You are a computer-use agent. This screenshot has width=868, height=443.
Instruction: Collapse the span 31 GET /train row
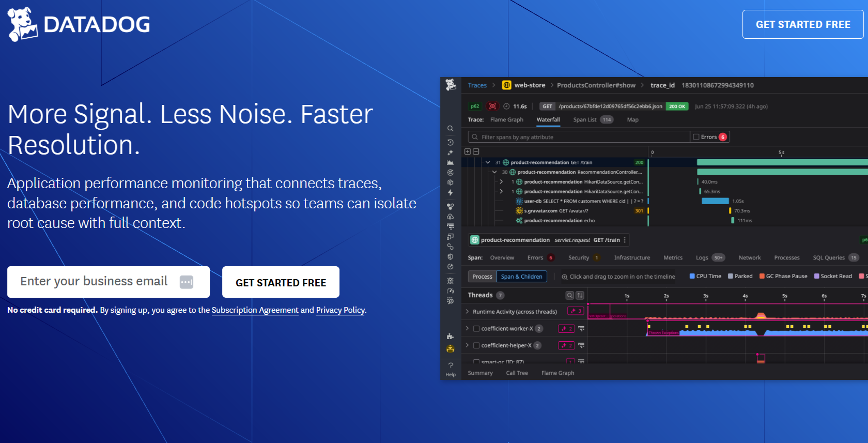click(487, 162)
